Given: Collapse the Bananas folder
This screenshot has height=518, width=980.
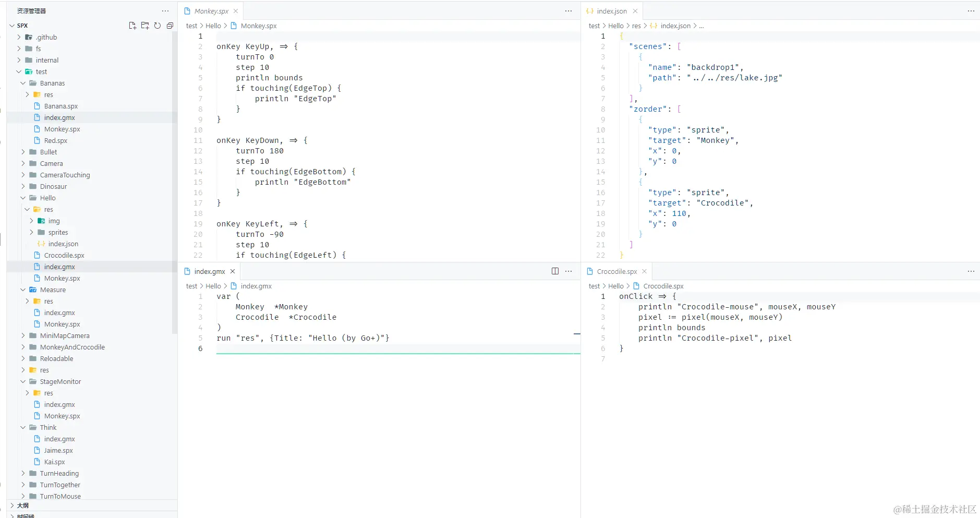Looking at the screenshot, I should pyautogui.click(x=23, y=83).
